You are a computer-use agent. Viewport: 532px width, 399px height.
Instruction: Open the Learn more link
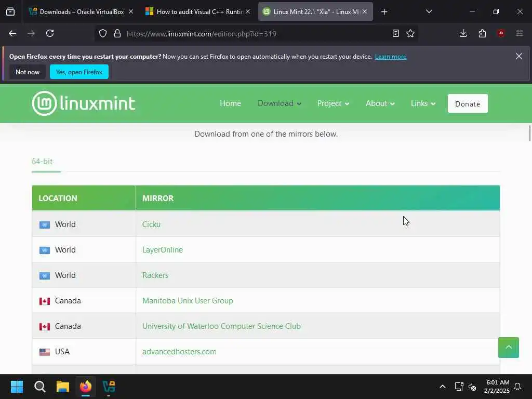391,57
